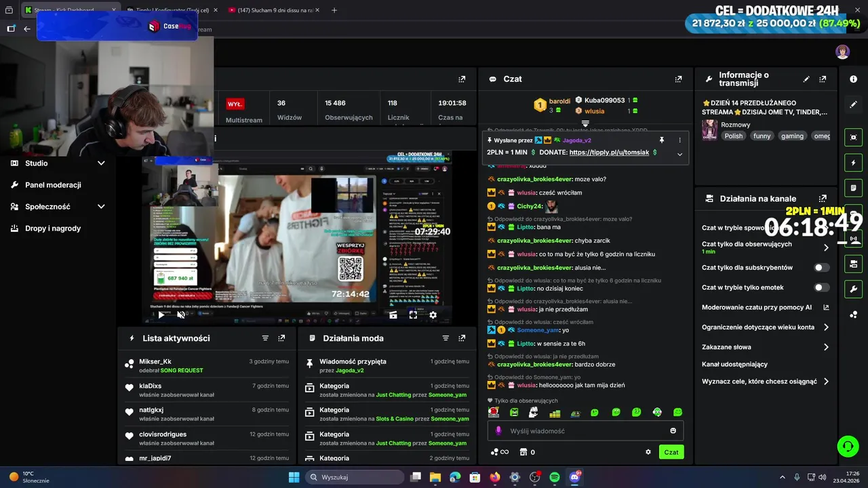Toggle Czat w trybie tylko emotek
Image resolution: width=868 pixels, height=488 pixels.
[821, 287]
